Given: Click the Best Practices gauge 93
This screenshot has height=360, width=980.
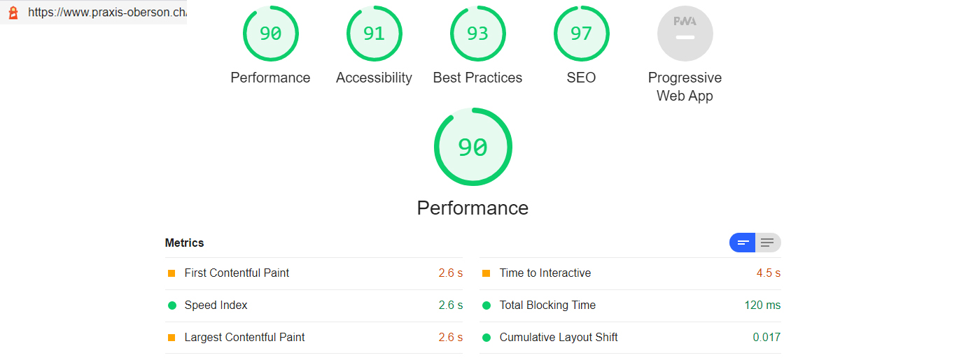Looking at the screenshot, I should [477, 34].
